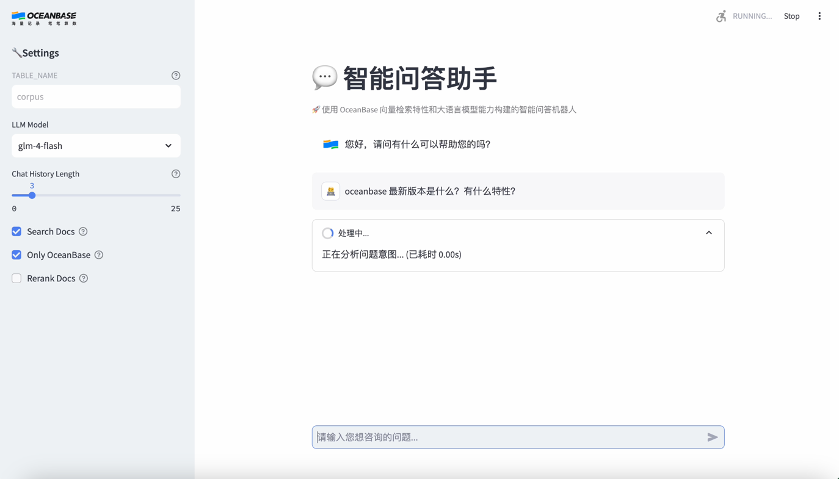Toggle the Search Docs checkbox
The height and width of the screenshot is (480, 840).
[x=17, y=231]
